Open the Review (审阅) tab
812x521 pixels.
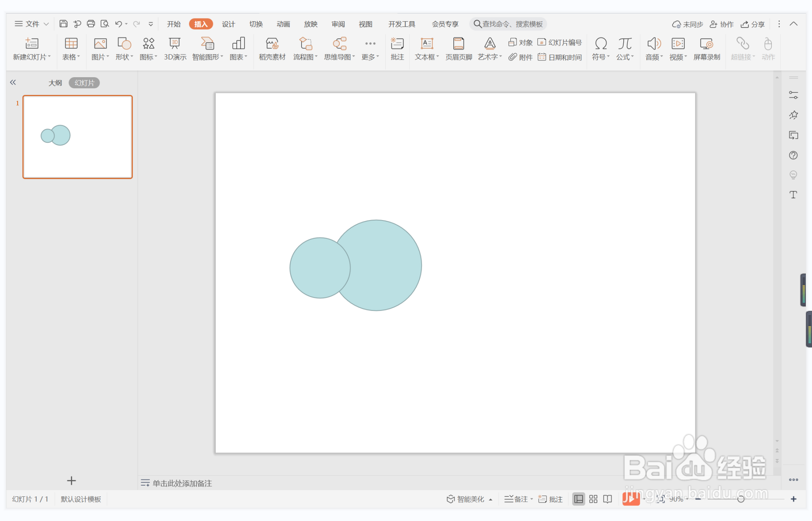(x=338, y=24)
